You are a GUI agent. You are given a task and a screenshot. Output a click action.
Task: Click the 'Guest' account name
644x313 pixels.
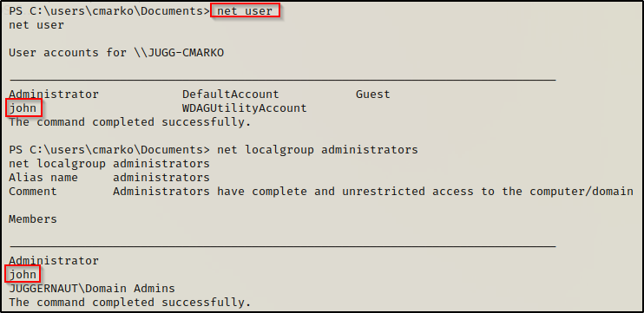tap(373, 95)
